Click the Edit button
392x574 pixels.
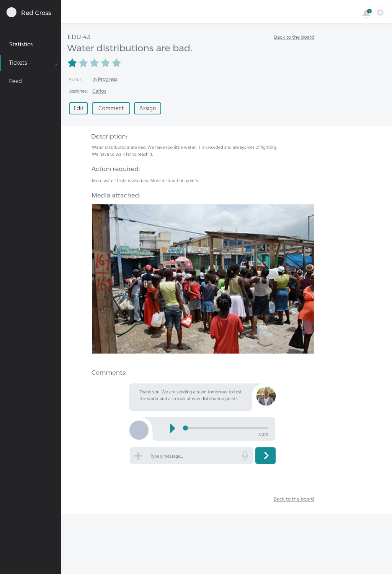coord(78,108)
